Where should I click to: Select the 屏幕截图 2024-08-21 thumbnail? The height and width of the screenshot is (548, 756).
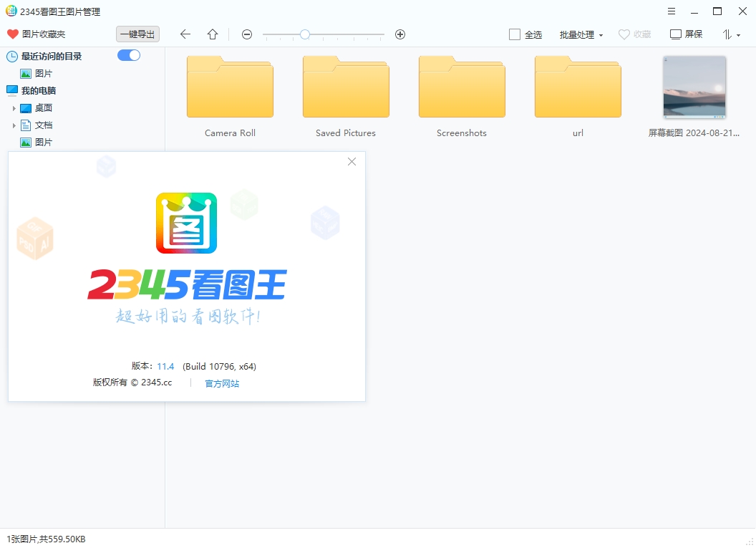pos(694,87)
